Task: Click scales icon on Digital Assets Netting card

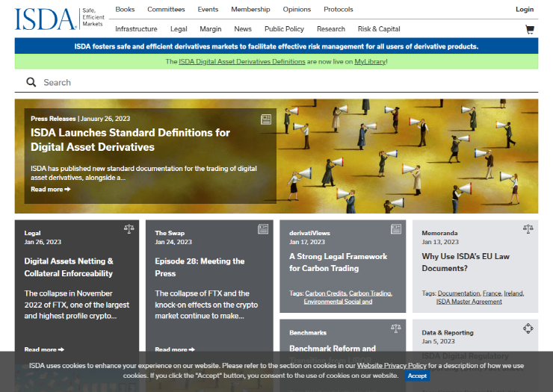Action: point(129,229)
